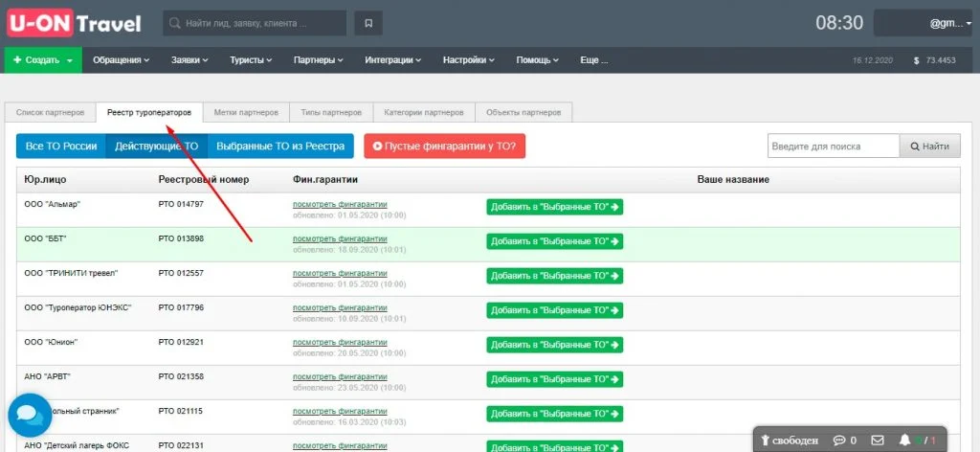Expand the 'Партнеры' menu
Image resolution: width=980 pixels, height=452 pixels.
coord(319,60)
